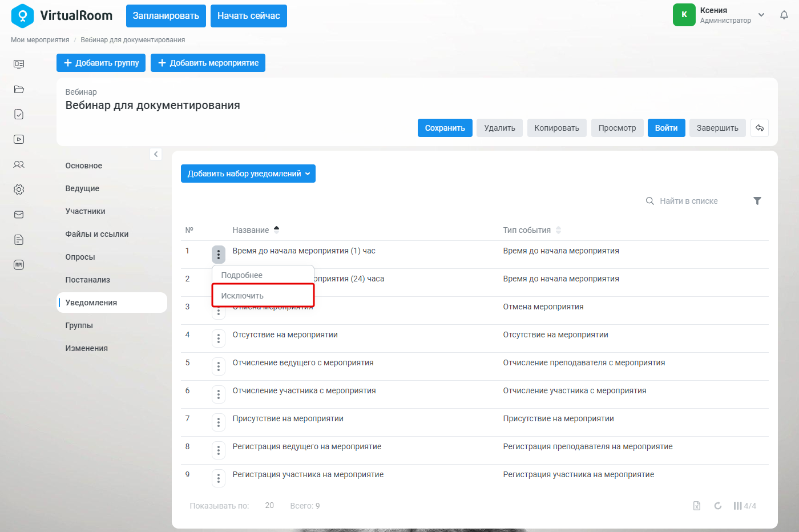The width and height of the screenshot is (799, 532).
Task: Open the mail icon in the left sidebar
Action: [x=19, y=215]
